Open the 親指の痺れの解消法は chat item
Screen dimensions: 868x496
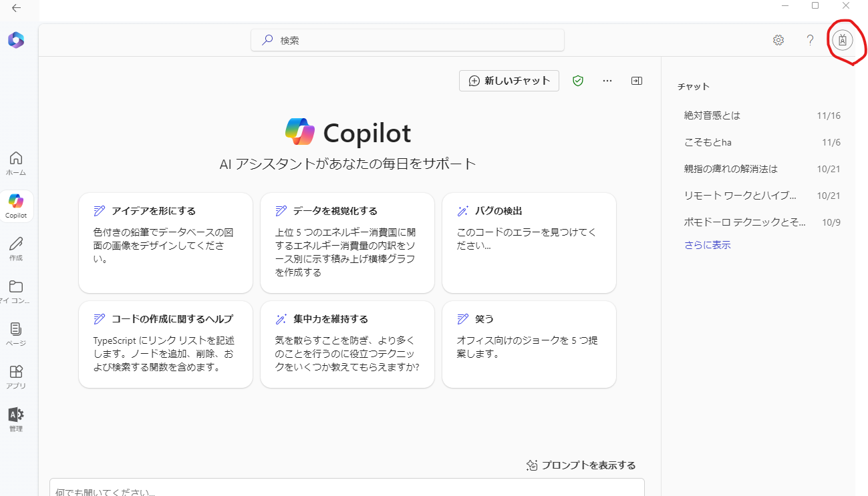click(730, 169)
